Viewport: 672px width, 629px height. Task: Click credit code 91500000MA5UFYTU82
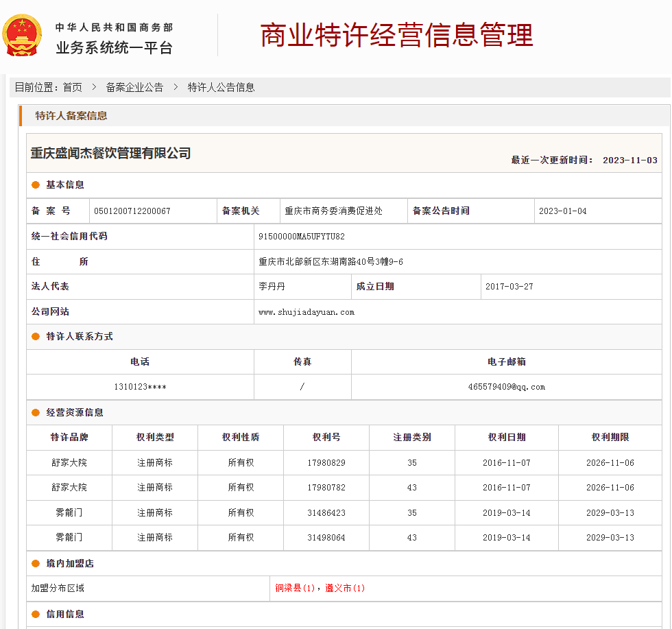(x=301, y=236)
